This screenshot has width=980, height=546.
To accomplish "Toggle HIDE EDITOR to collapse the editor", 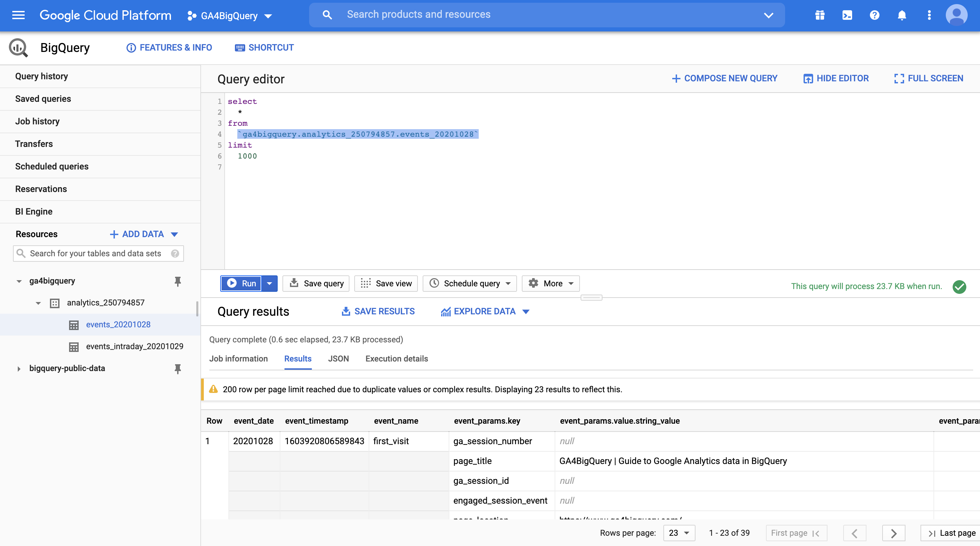I will point(836,78).
